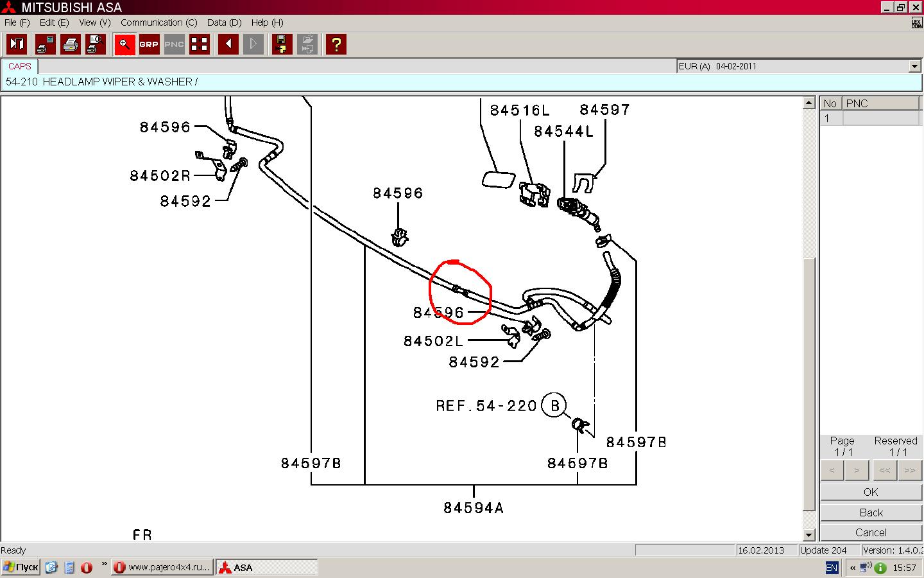Select the CAPS tab
The image size is (924, 578).
[x=20, y=66]
